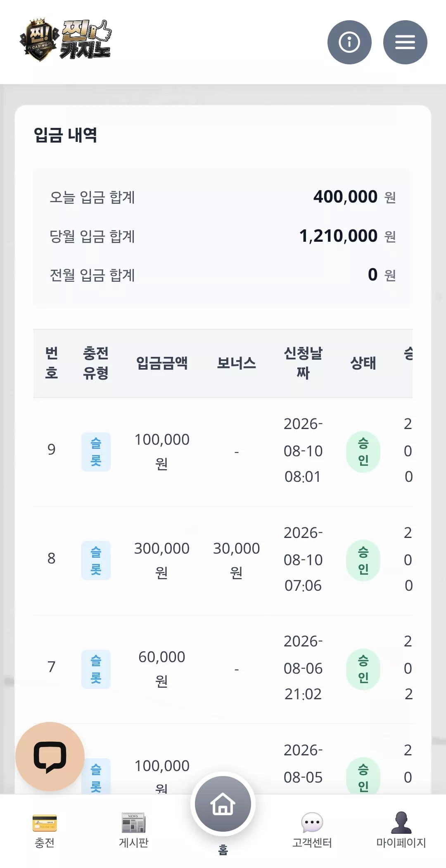Click the 상태 column header
Viewport: 446px width, 868px height.
tap(363, 363)
